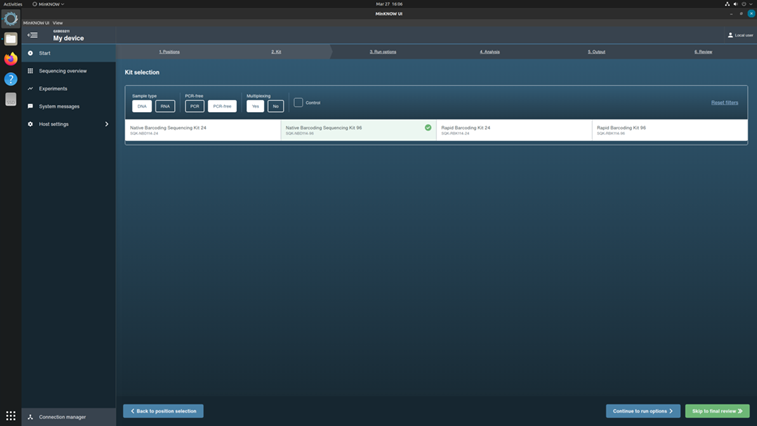Open Help from the Ubuntu dock
The width and height of the screenshot is (757, 426).
pos(11,79)
